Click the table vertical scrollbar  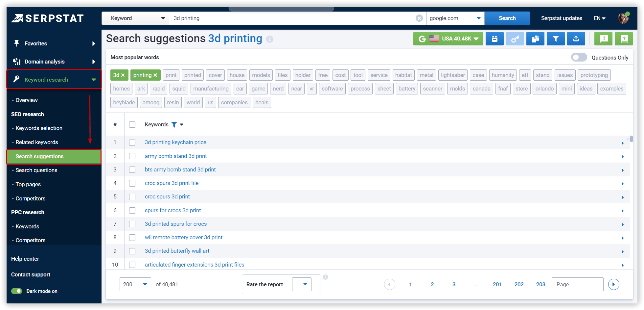[632, 139]
